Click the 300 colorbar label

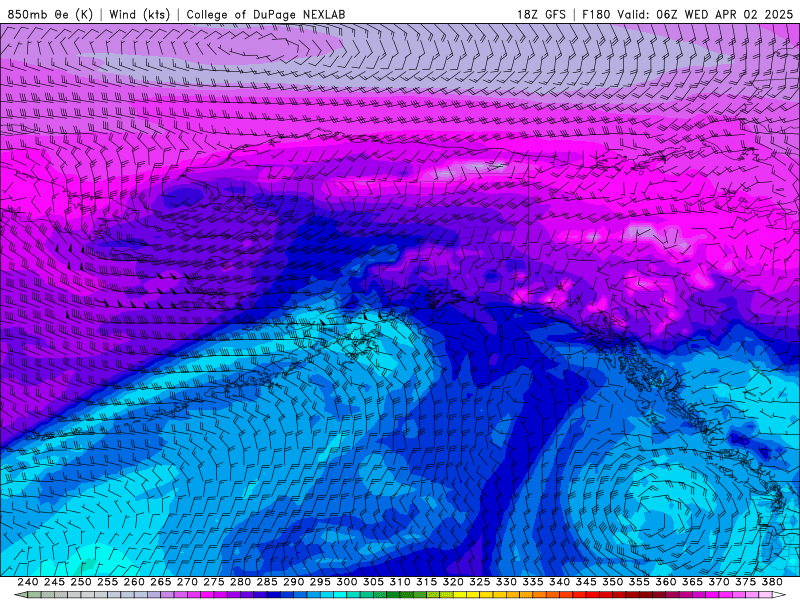point(346,582)
